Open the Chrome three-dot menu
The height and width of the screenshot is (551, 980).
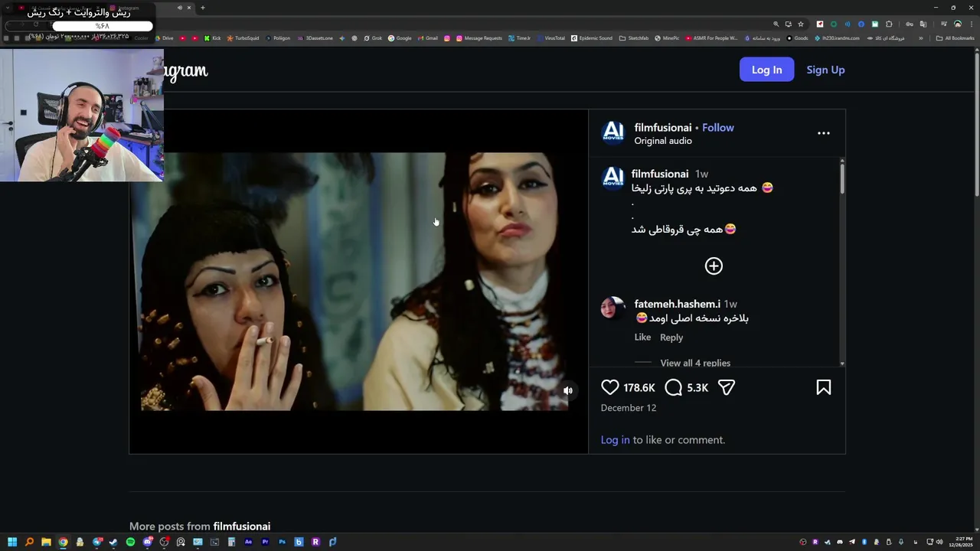click(x=972, y=24)
